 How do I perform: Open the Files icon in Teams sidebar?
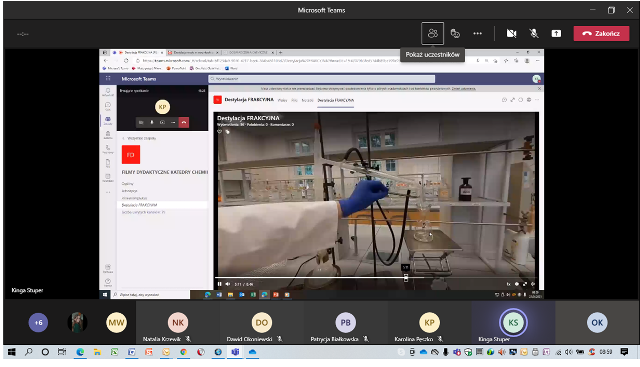click(108, 163)
